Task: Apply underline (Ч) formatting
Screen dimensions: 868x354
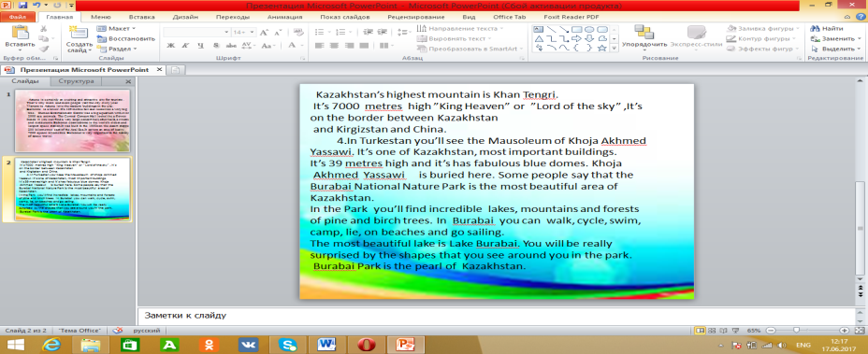Action: pyautogui.click(x=200, y=46)
